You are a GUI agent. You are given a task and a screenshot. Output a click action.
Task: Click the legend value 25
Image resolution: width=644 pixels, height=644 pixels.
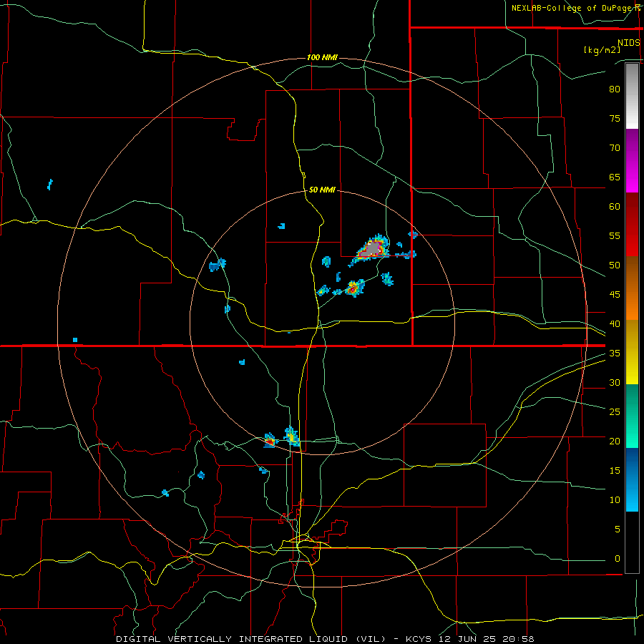pos(615,411)
